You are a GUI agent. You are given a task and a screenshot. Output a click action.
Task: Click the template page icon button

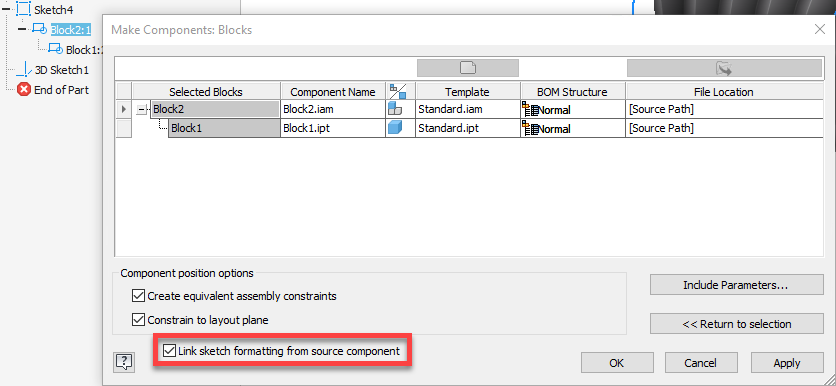468,68
